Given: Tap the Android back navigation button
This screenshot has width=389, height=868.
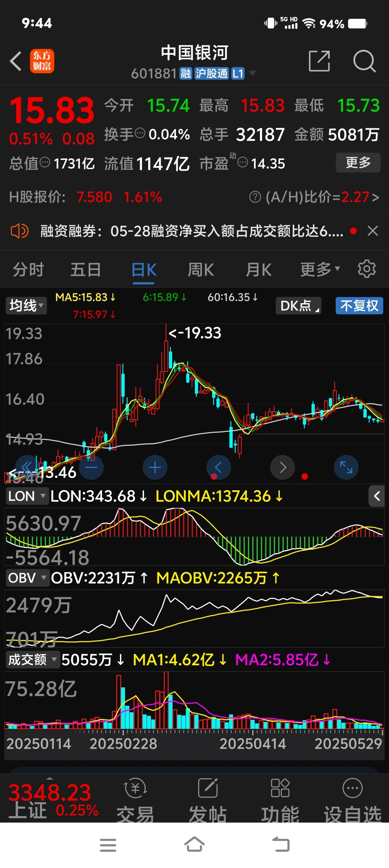Looking at the screenshot, I should click(281, 844).
